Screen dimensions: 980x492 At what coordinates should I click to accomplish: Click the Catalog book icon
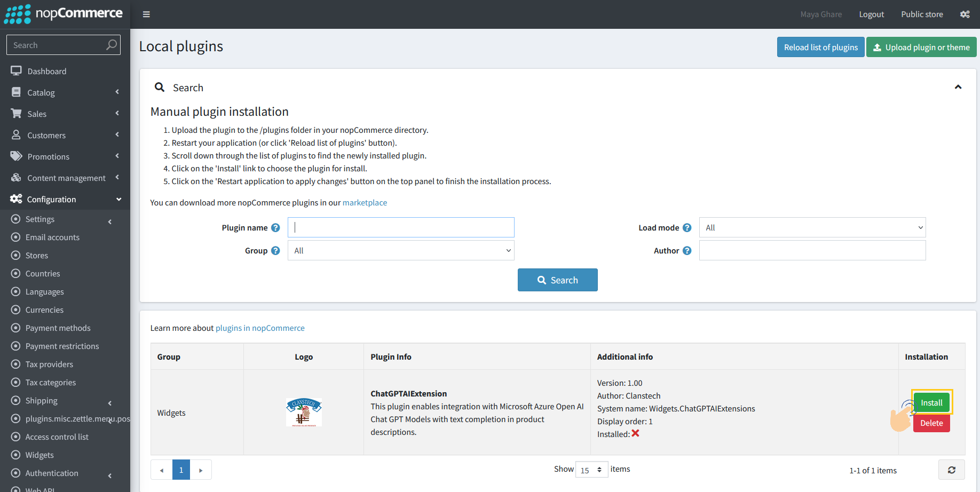coord(16,92)
